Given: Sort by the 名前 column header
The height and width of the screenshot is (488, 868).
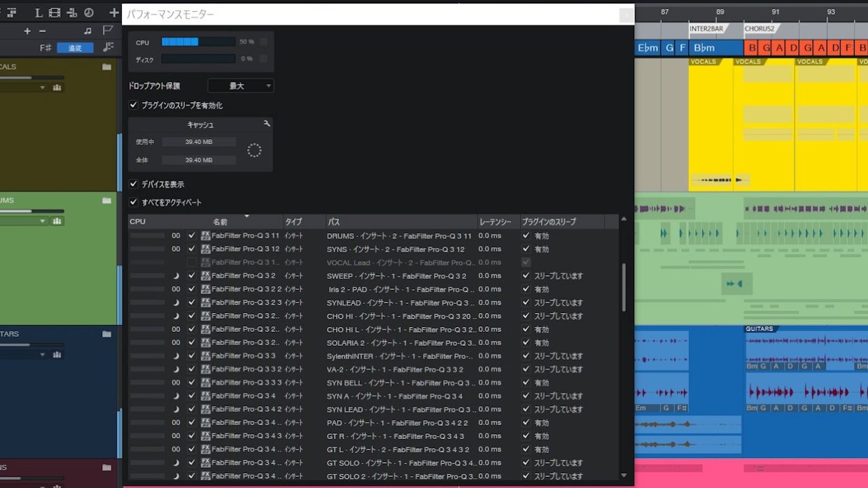Looking at the screenshot, I should [x=220, y=222].
